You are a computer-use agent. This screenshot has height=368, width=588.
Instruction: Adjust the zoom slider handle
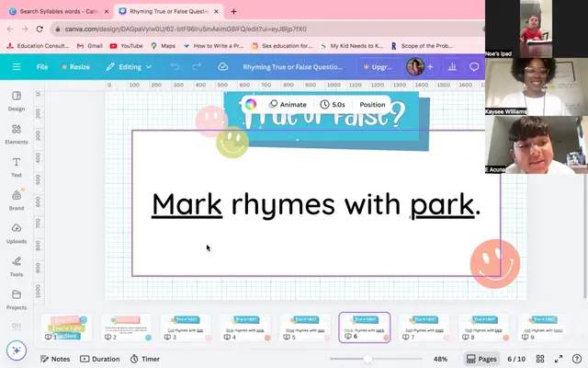click(x=367, y=359)
